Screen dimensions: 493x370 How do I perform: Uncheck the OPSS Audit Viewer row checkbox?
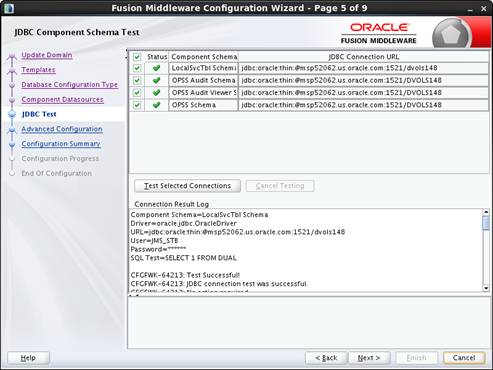[137, 93]
